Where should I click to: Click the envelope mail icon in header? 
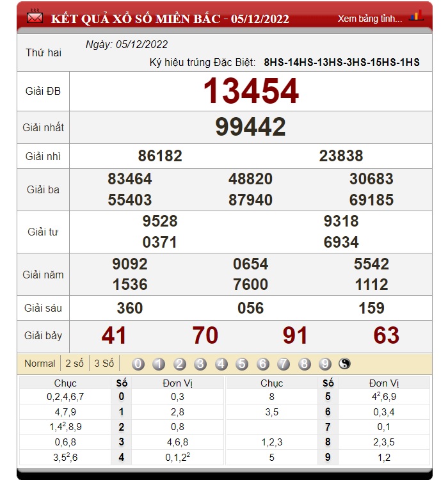35,17
